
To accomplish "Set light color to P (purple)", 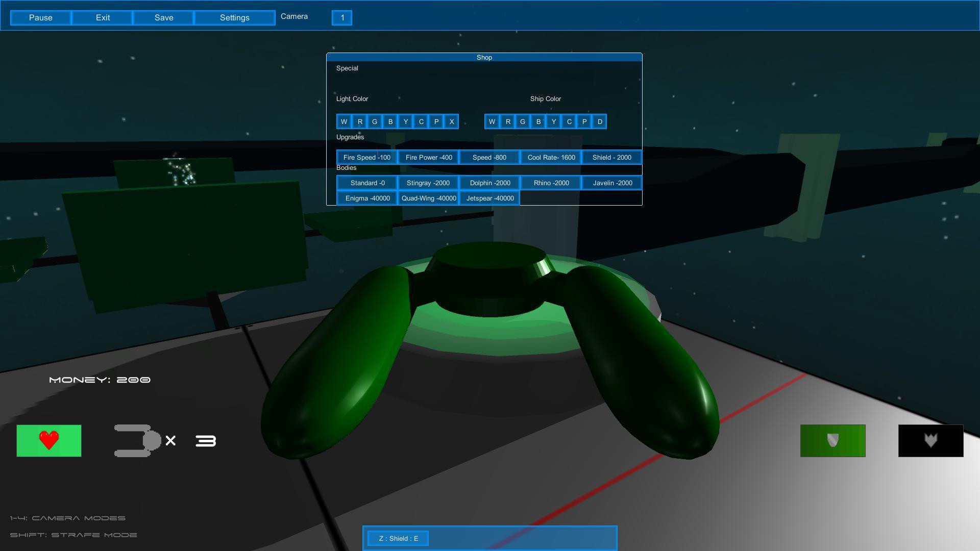I will (436, 121).
